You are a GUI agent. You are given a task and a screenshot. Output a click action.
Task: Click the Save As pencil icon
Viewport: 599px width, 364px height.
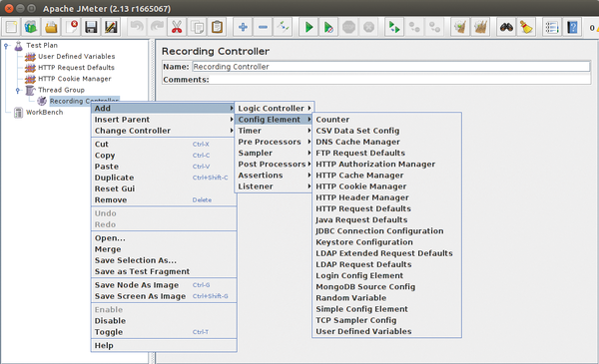tap(111, 27)
